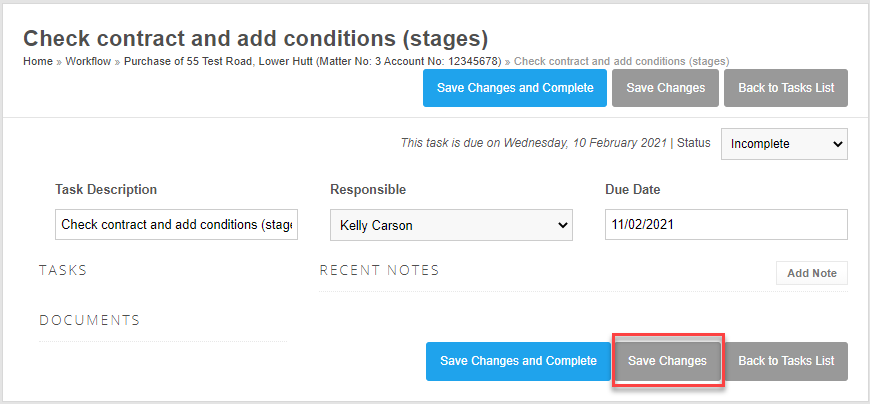Click top Back to Tasks List button
The width and height of the screenshot is (870, 404).
click(x=785, y=88)
